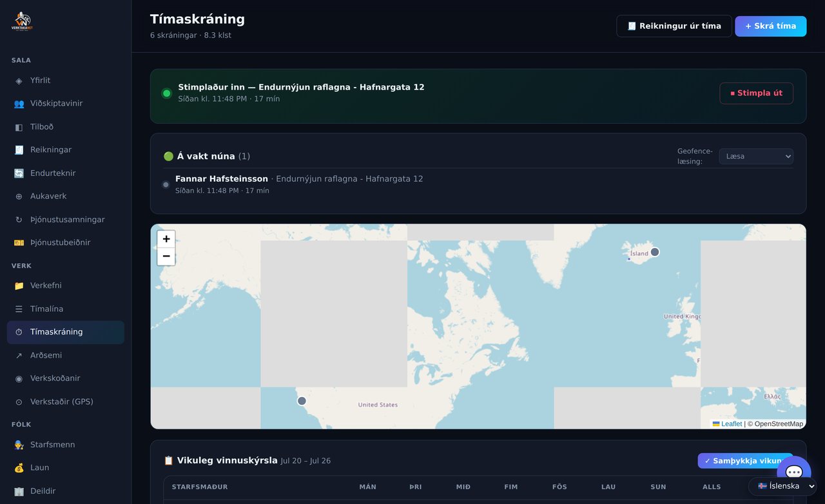Screen dimensions: 825x504
Task: Zoom out on the map
Action: [x=166, y=257]
